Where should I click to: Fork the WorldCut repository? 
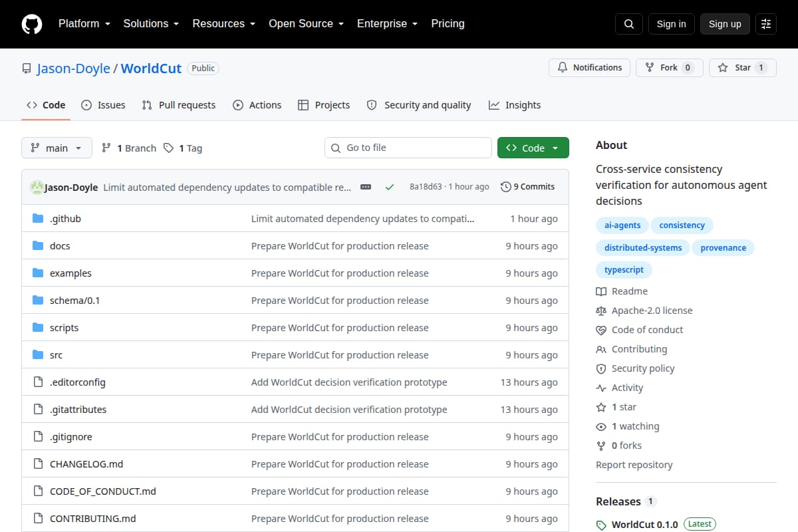[669, 68]
